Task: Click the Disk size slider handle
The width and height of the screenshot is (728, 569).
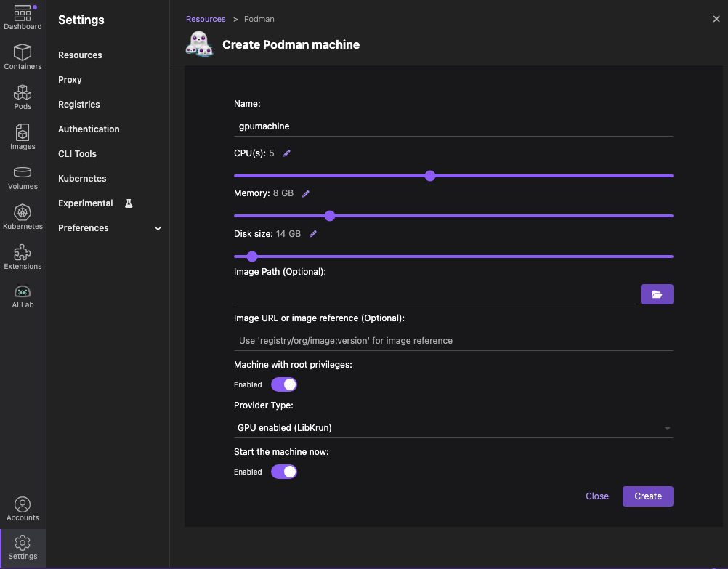Action: 251,257
